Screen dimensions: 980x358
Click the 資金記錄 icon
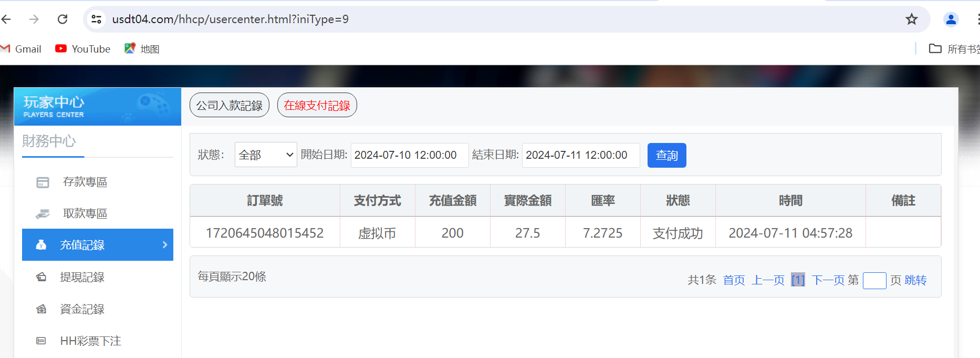pyautogui.click(x=41, y=309)
